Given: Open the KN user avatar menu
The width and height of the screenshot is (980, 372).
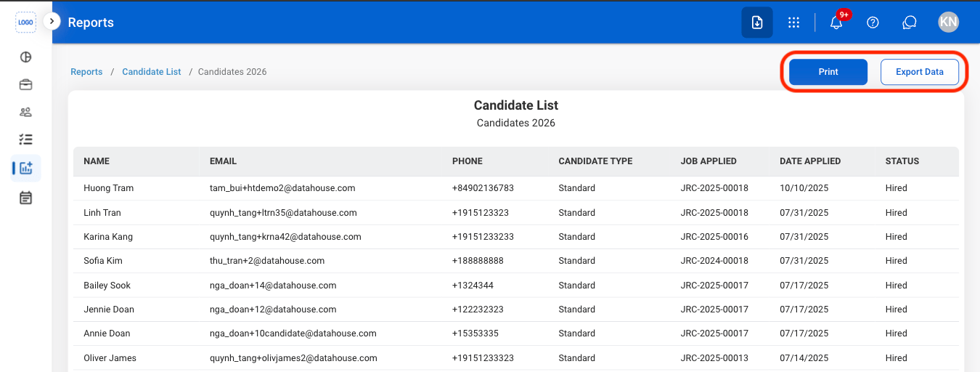Looking at the screenshot, I should point(948,23).
